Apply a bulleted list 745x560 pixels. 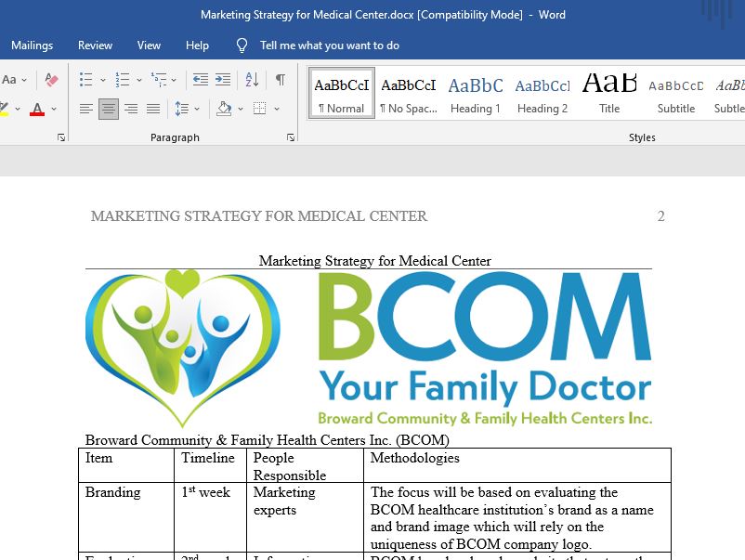[x=86, y=79]
